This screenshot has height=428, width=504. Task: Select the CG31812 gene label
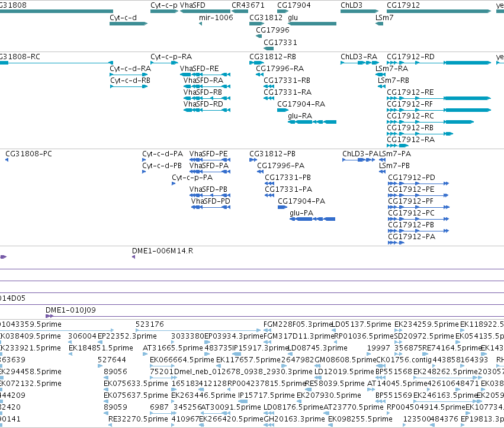click(x=266, y=18)
